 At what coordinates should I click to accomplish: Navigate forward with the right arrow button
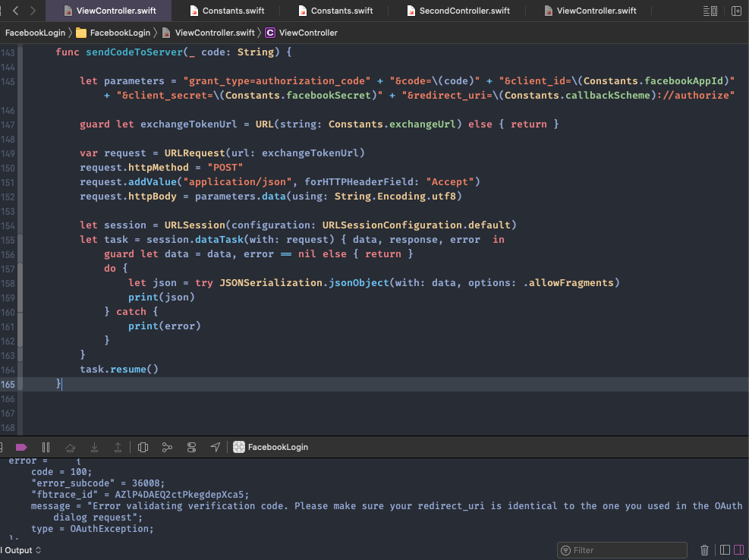(x=34, y=11)
